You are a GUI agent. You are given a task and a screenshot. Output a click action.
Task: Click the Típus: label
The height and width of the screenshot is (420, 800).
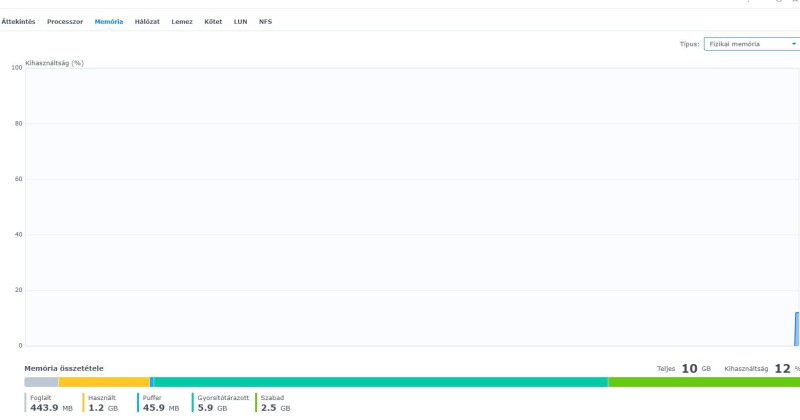point(689,44)
